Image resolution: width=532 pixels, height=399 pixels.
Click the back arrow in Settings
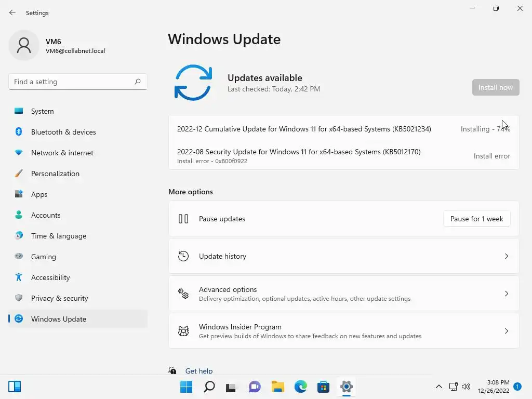[12, 12]
